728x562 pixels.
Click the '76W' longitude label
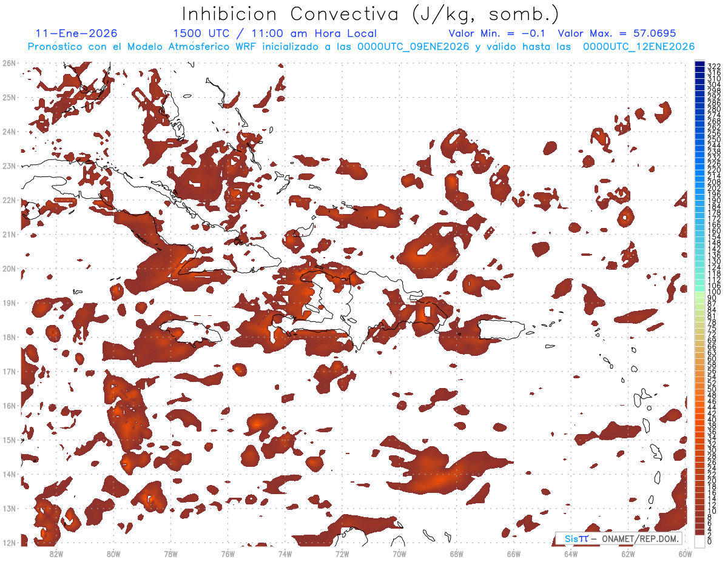(228, 554)
